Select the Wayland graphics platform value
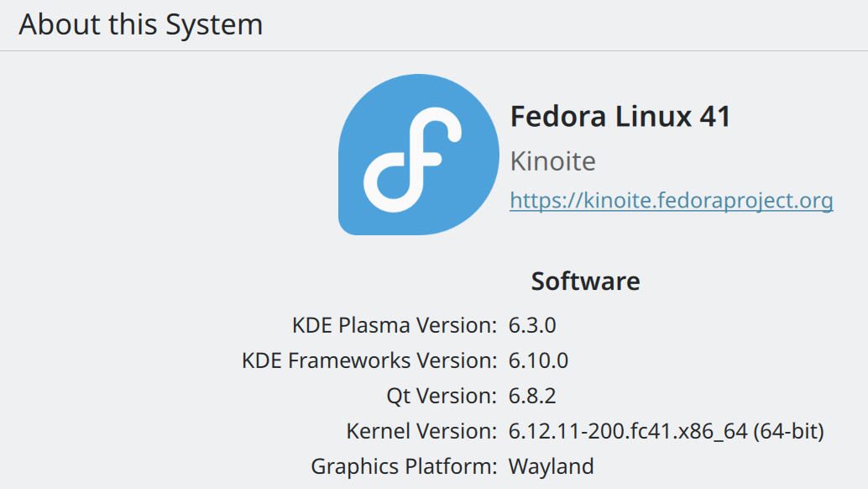The height and width of the screenshot is (489, 868). (551, 466)
